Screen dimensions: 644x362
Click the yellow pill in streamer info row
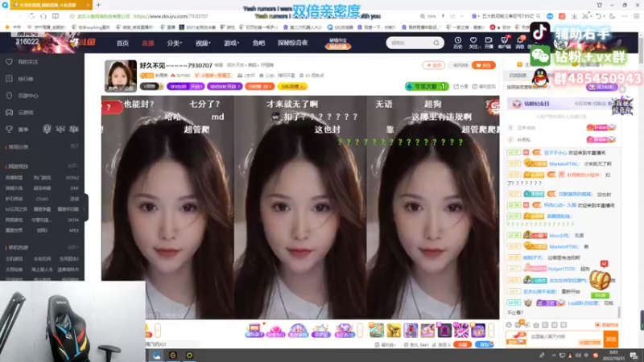[x=292, y=87]
